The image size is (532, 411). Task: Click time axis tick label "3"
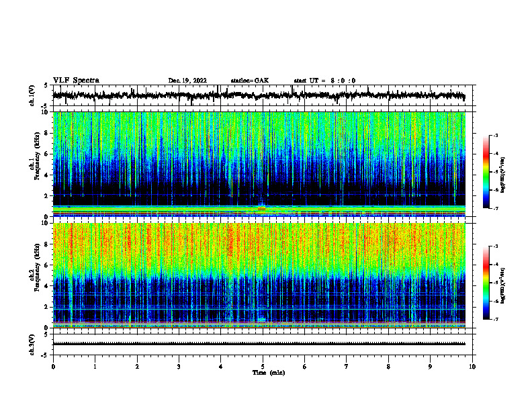pos(179,367)
